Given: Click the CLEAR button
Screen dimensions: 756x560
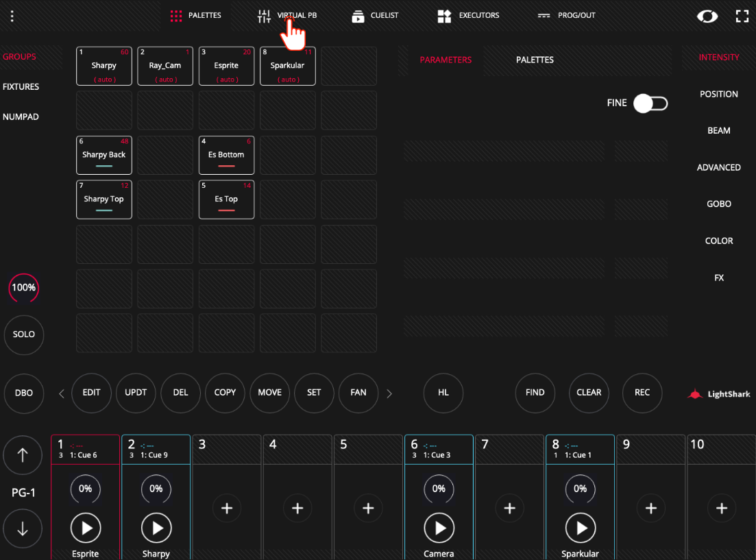Looking at the screenshot, I should click(589, 393).
